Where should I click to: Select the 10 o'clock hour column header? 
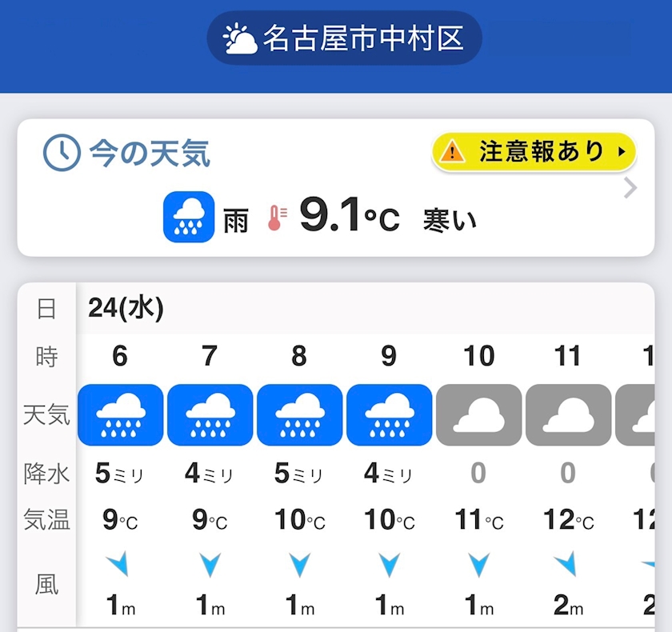click(x=478, y=356)
